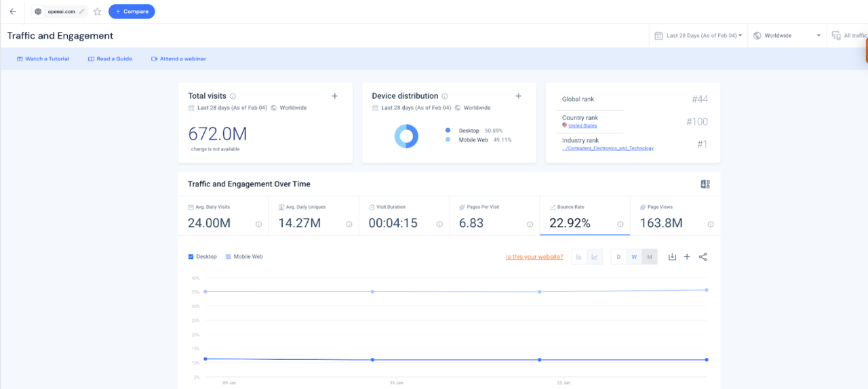Click the blue Compare button
Screen dimensions: 868x389
coord(132,12)
